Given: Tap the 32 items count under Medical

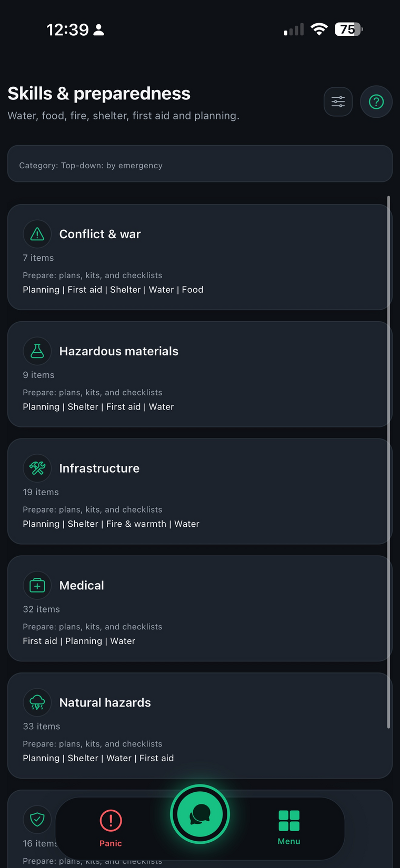Looking at the screenshot, I should coord(42,609).
